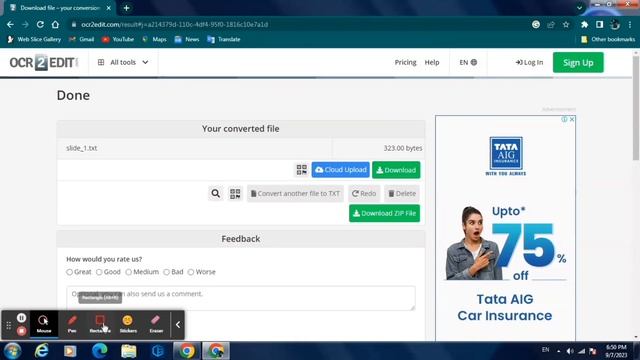Screen dimensions: 640x360
Task: Select the Eraser tool
Action: (x=156, y=324)
